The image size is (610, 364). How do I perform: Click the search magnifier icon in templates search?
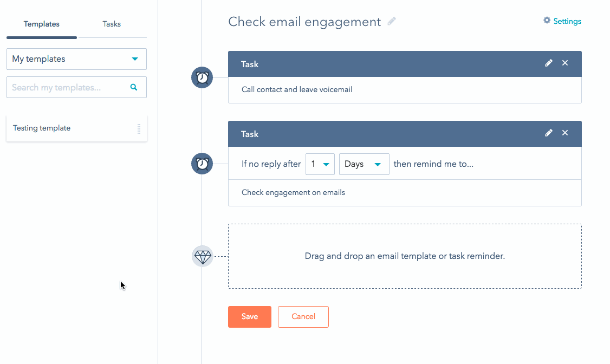134,87
